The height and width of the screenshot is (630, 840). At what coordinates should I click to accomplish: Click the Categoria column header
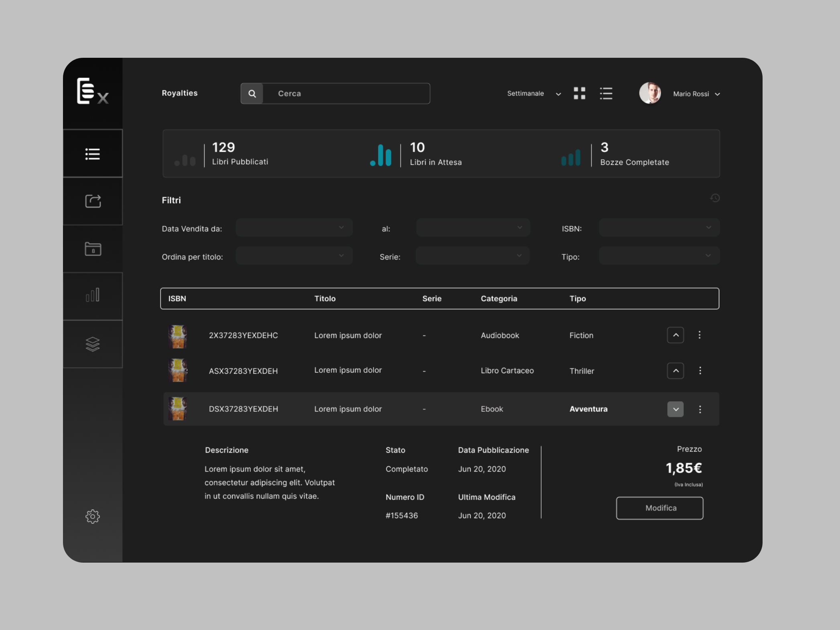499,299
